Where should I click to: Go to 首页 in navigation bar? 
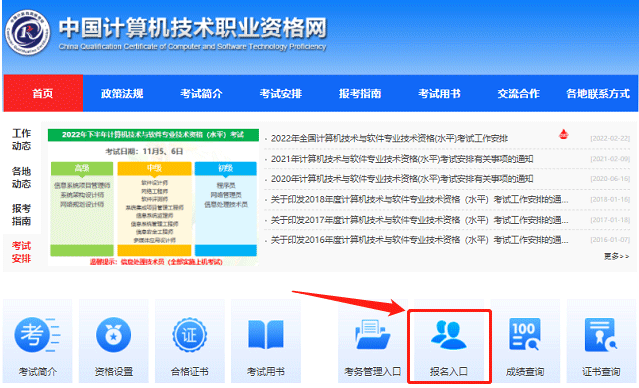coord(43,93)
